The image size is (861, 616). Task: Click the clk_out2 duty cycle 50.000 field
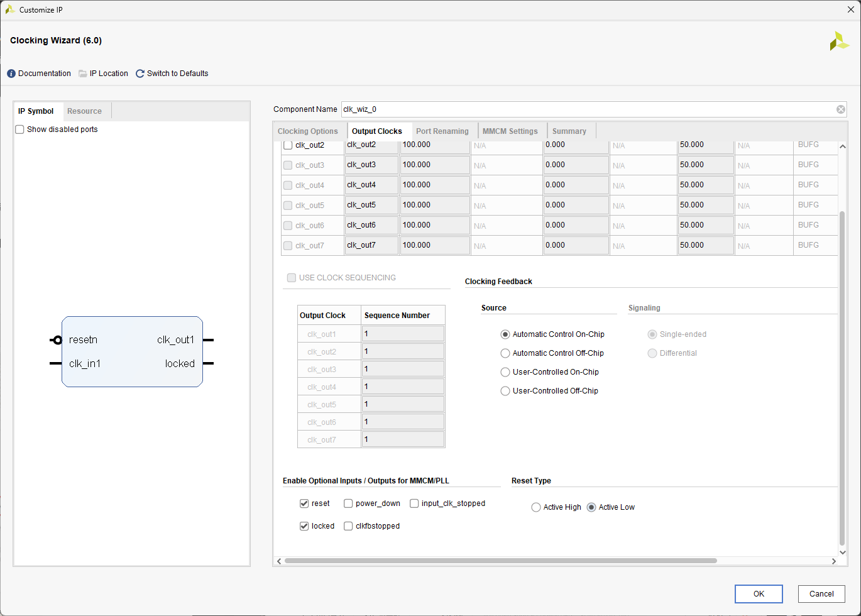706,146
